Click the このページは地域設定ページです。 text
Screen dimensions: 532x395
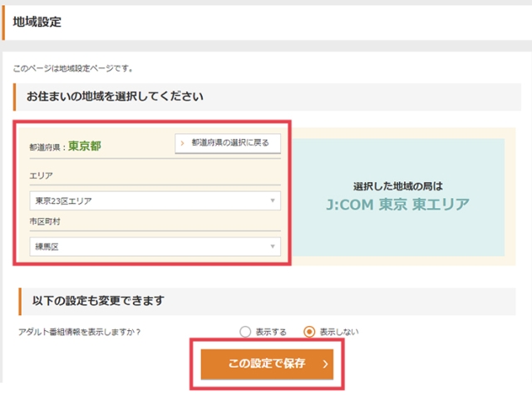[73, 68]
